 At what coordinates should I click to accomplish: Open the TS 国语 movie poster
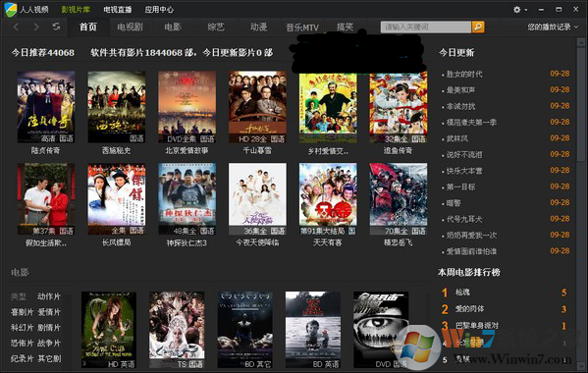pyautogui.click(x=177, y=330)
